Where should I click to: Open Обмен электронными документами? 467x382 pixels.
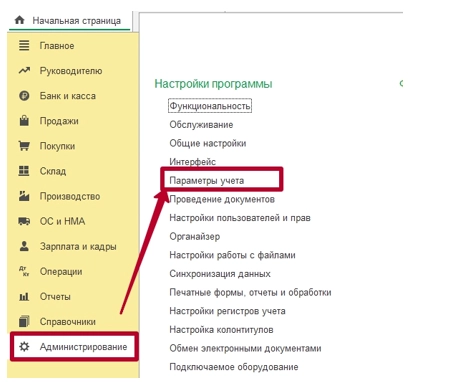[245, 349]
